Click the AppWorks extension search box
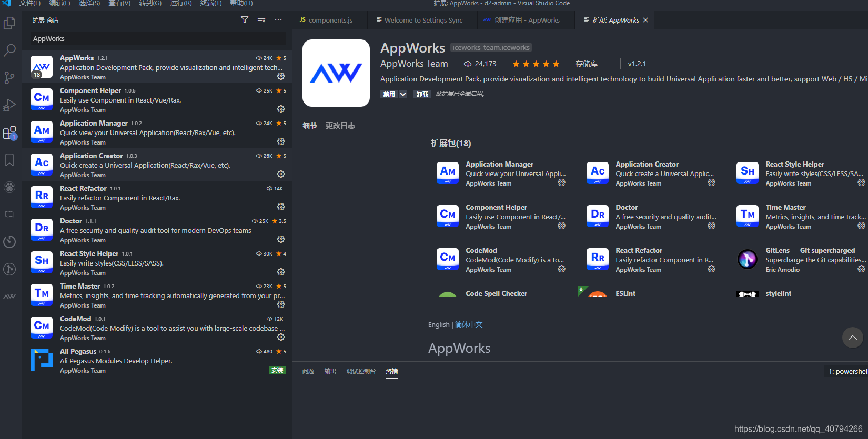Screen dimensions: 868x439 coord(157,38)
